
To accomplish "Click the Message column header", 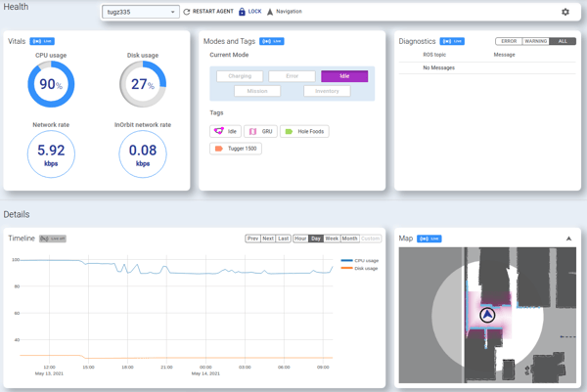I will click(504, 55).
